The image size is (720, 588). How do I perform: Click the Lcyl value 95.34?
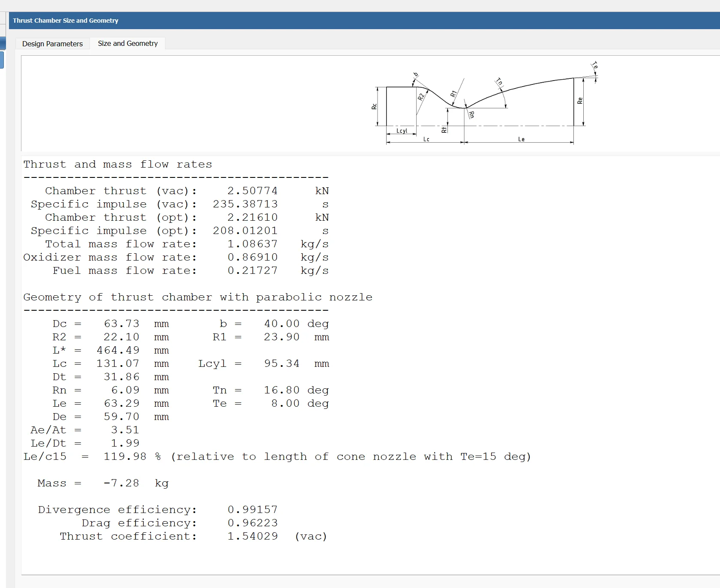coord(282,363)
